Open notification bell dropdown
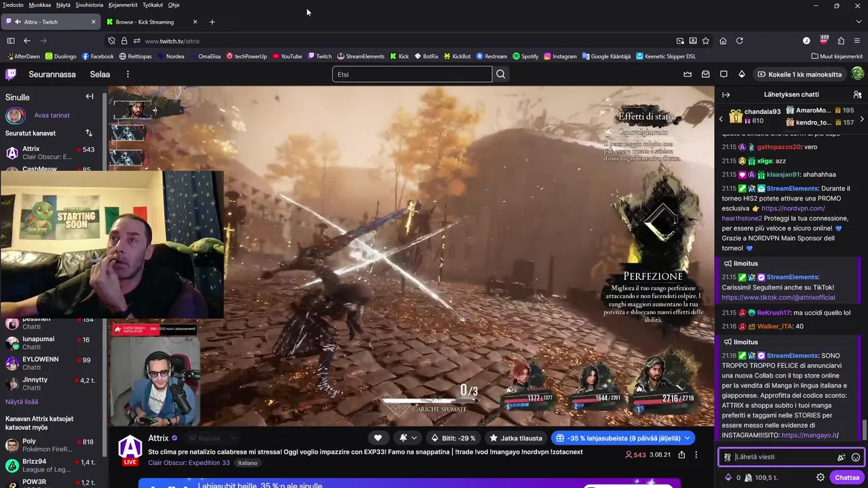The width and height of the screenshot is (868, 488). point(408,438)
